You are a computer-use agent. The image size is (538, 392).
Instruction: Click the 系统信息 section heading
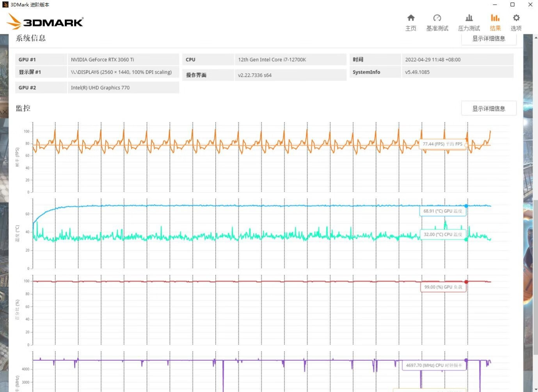click(31, 38)
